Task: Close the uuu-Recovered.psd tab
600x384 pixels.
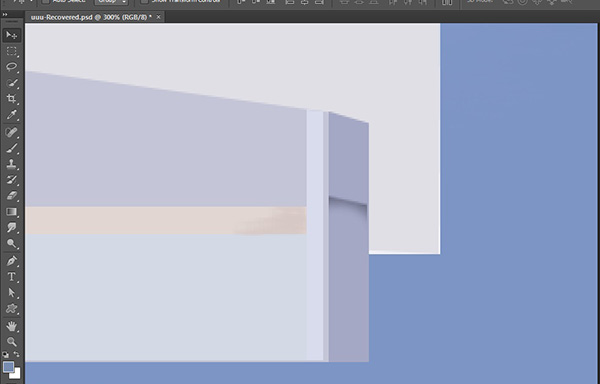Action: 158,17
